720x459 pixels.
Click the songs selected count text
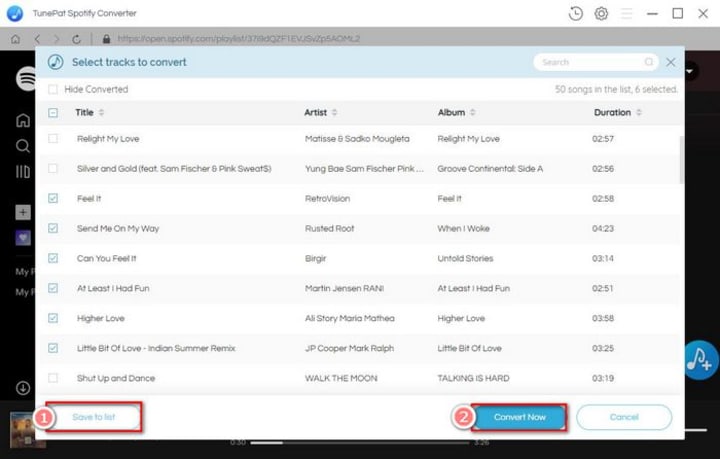(x=616, y=89)
